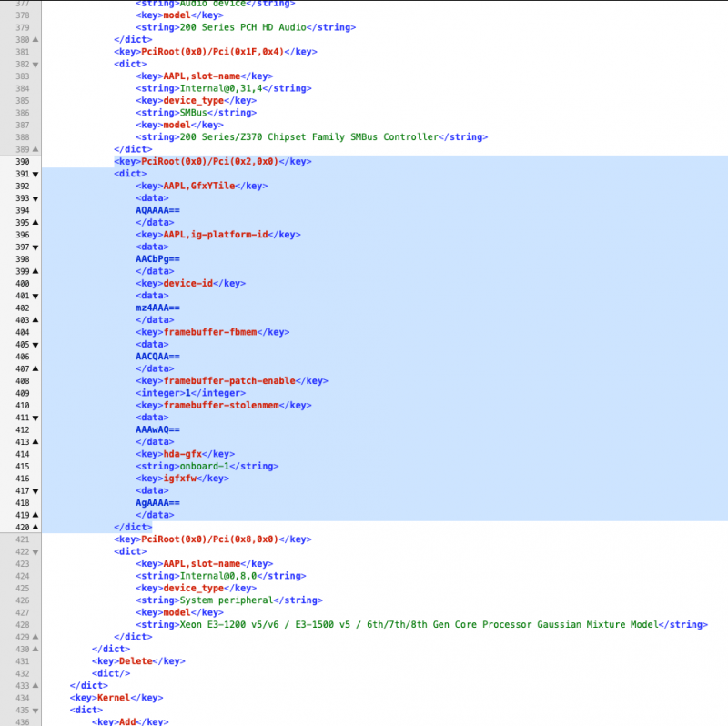
Task: Click line number 428 in gutter
Action: 22,625
